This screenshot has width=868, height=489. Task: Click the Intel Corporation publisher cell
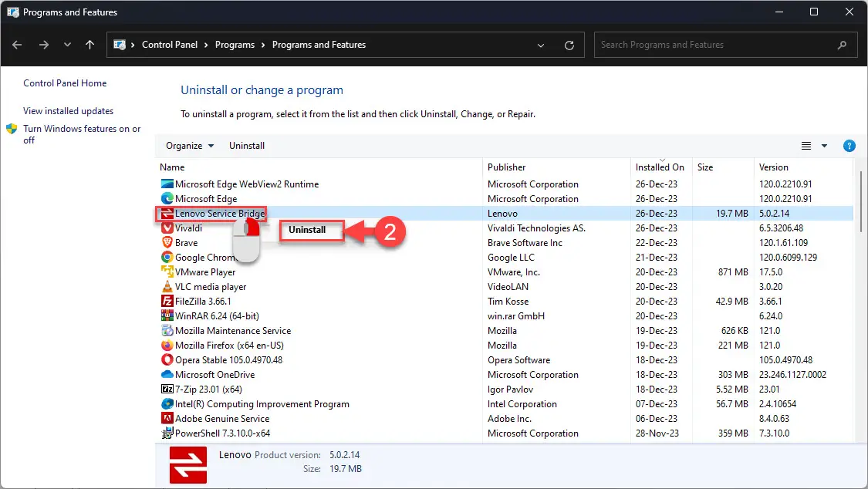(522, 404)
